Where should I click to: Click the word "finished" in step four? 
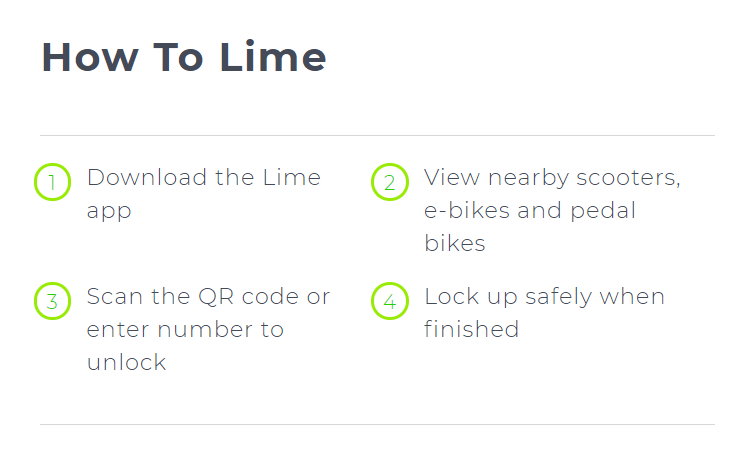471,329
